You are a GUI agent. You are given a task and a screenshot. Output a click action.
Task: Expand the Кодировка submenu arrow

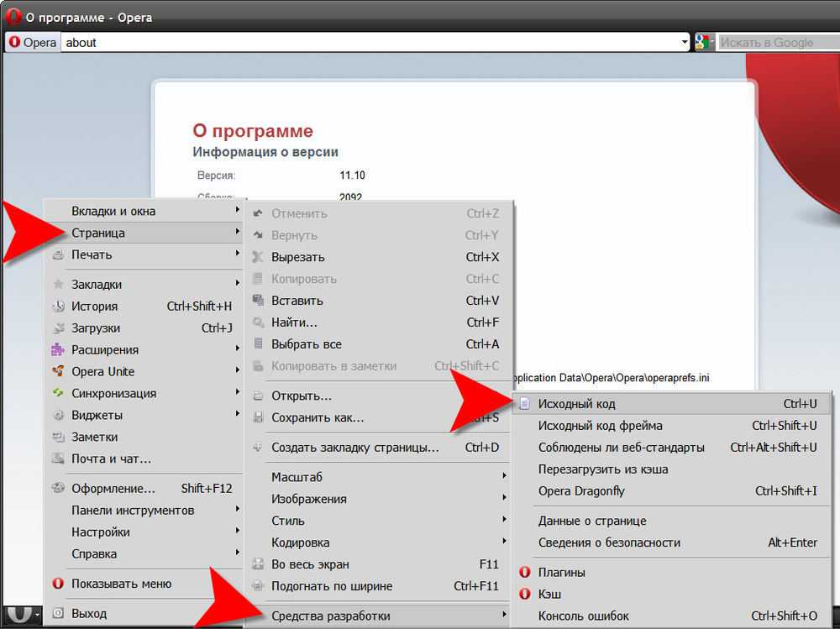point(504,541)
